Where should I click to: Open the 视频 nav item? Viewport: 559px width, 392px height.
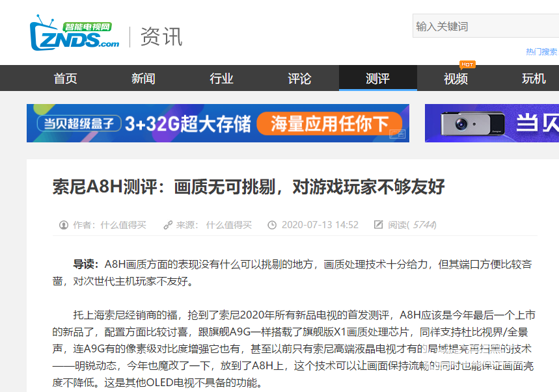tap(456, 78)
